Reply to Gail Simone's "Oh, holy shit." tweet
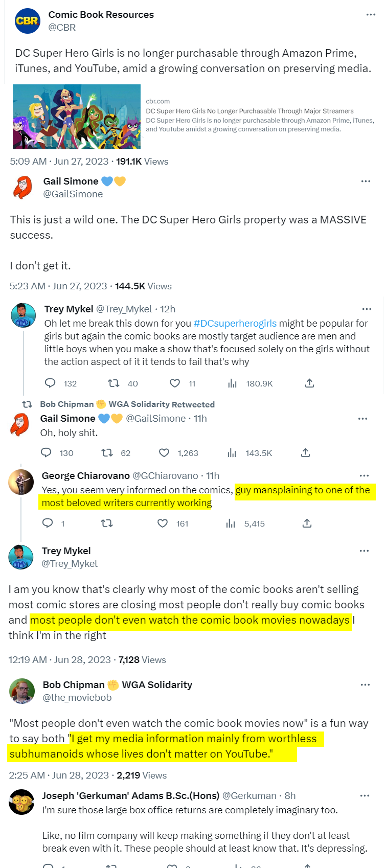 coord(46,453)
